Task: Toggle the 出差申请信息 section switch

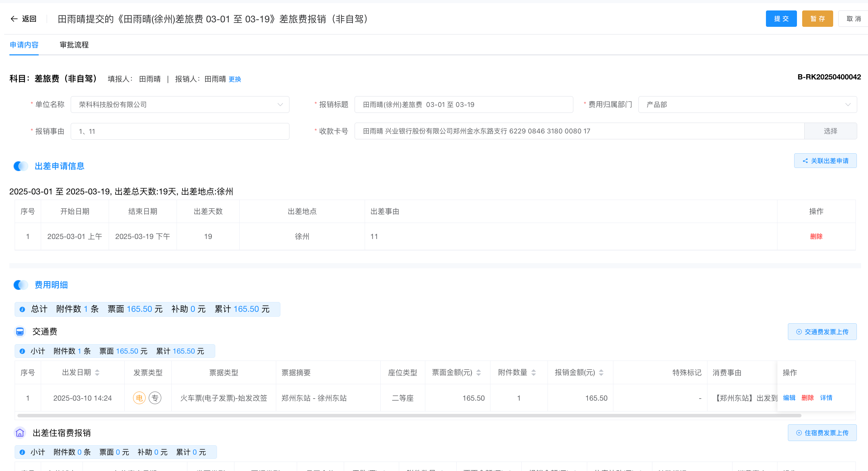Action: click(x=21, y=166)
